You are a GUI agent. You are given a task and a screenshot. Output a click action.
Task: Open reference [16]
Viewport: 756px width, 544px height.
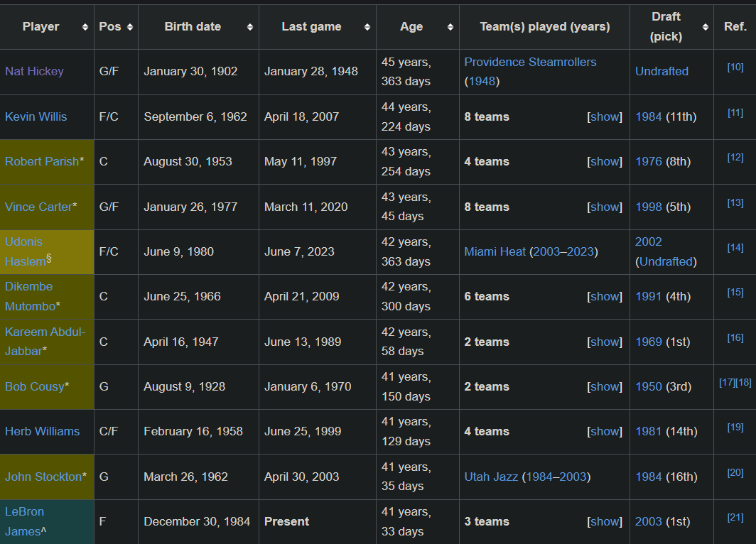coord(735,338)
